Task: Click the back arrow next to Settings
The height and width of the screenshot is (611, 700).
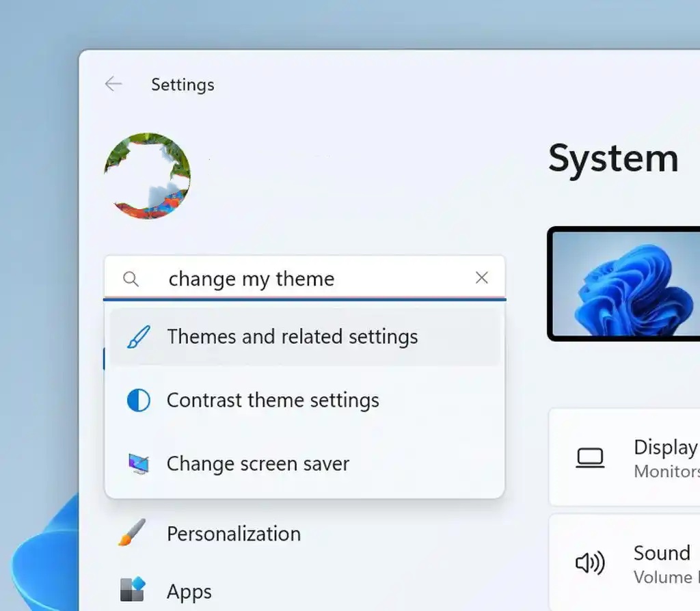Action: tap(113, 84)
